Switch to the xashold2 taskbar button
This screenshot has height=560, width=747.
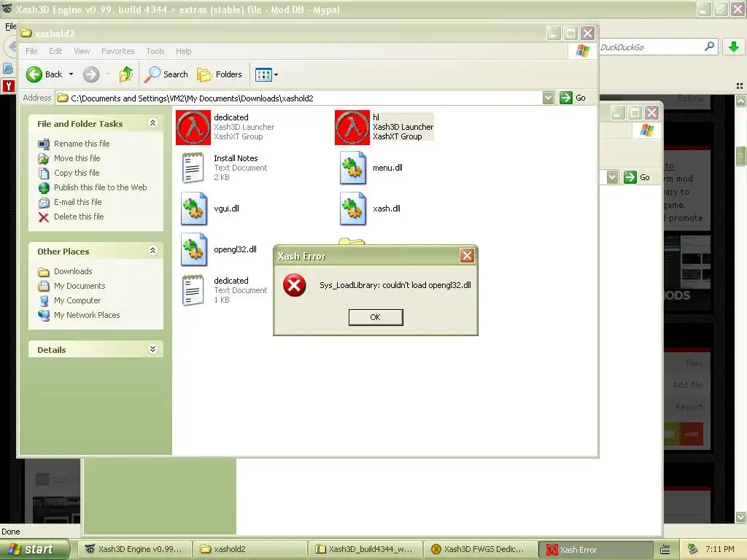pos(249,549)
